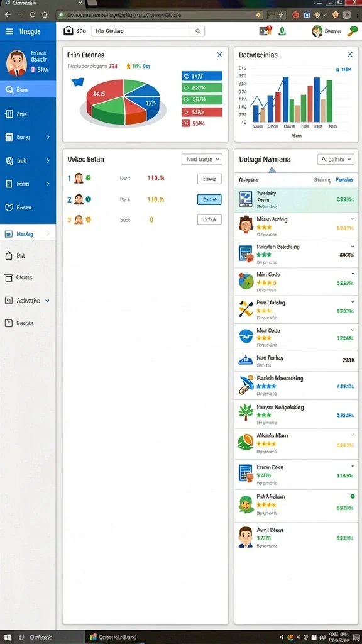
Task: Expand the chevron of the phone-icon sidebar item
Action: 48,184
